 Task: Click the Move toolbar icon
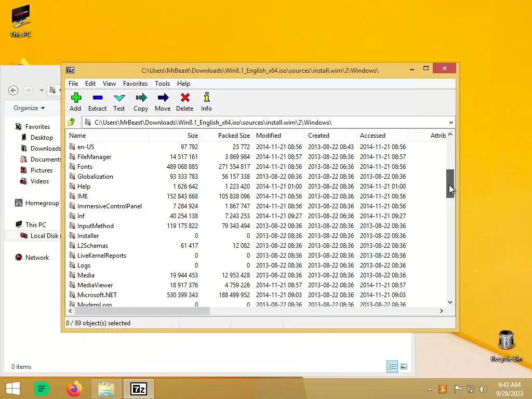pyautogui.click(x=163, y=98)
